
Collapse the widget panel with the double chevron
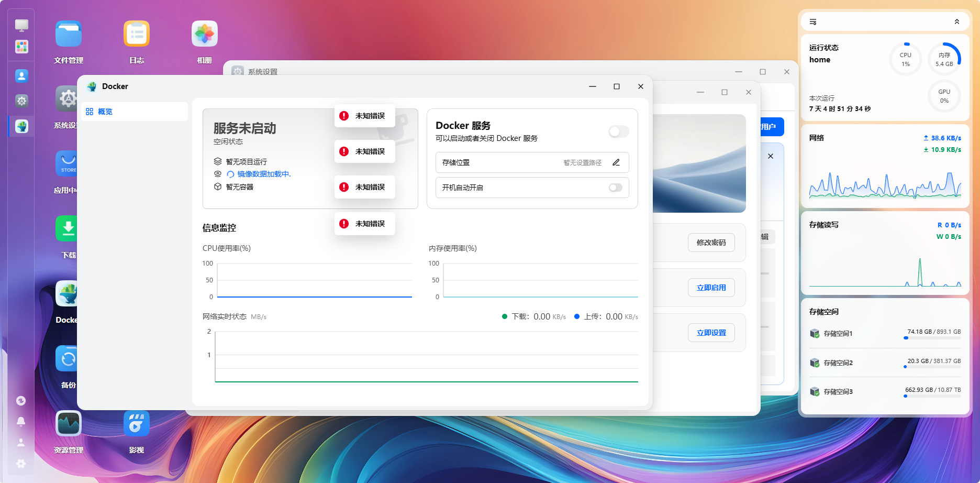click(x=957, y=21)
